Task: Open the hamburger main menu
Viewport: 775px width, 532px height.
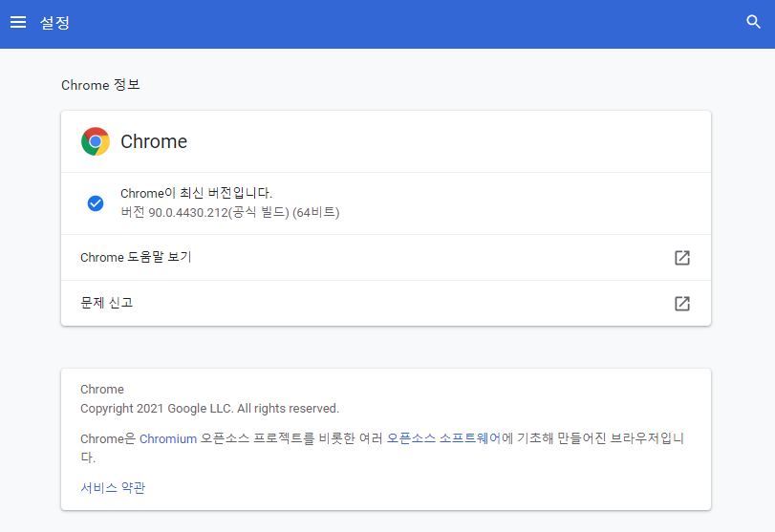Action: pyautogui.click(x=18, y=22)
